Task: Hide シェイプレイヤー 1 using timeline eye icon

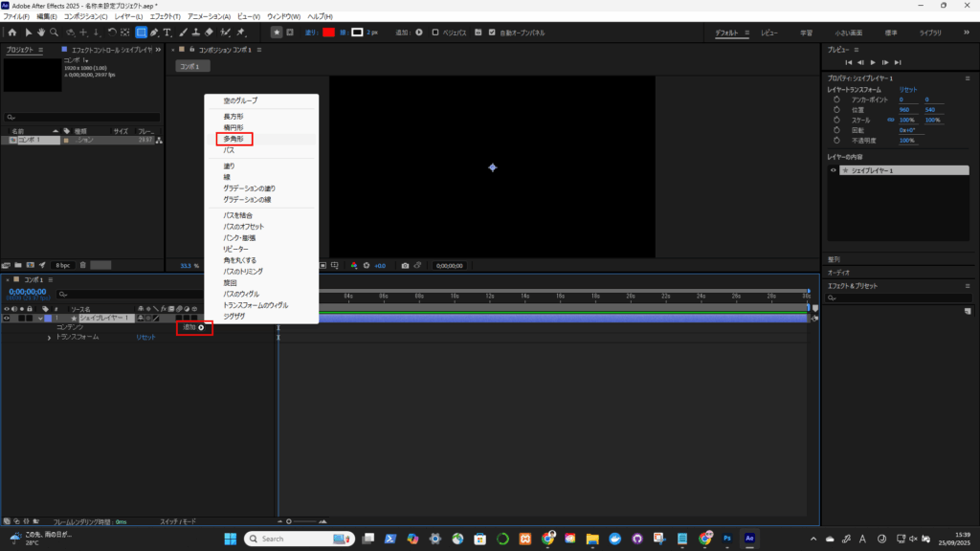Action: point(7,318)
